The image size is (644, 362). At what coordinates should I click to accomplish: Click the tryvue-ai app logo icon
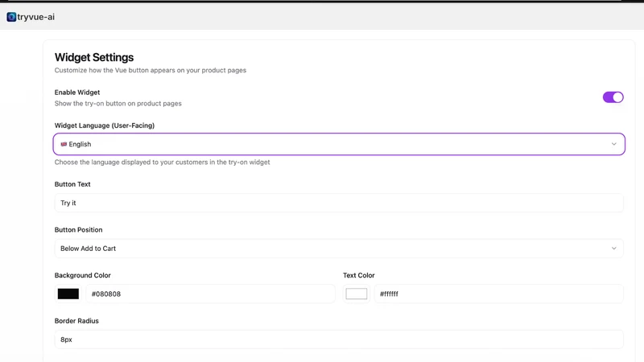tap(11, 17)
